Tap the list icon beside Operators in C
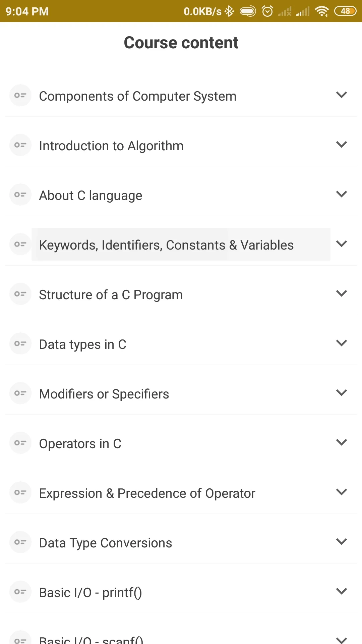This screenshot has width=362, height=644. (x=20, y=443)
